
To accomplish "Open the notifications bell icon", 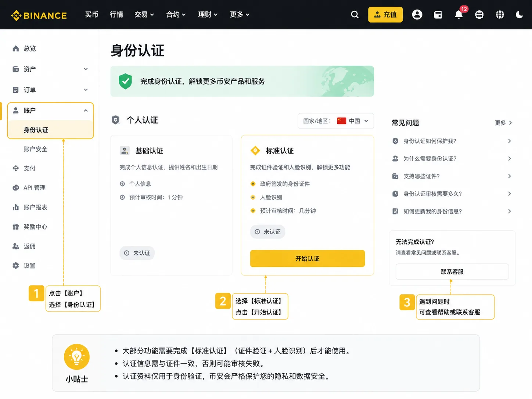I will 459,15.
